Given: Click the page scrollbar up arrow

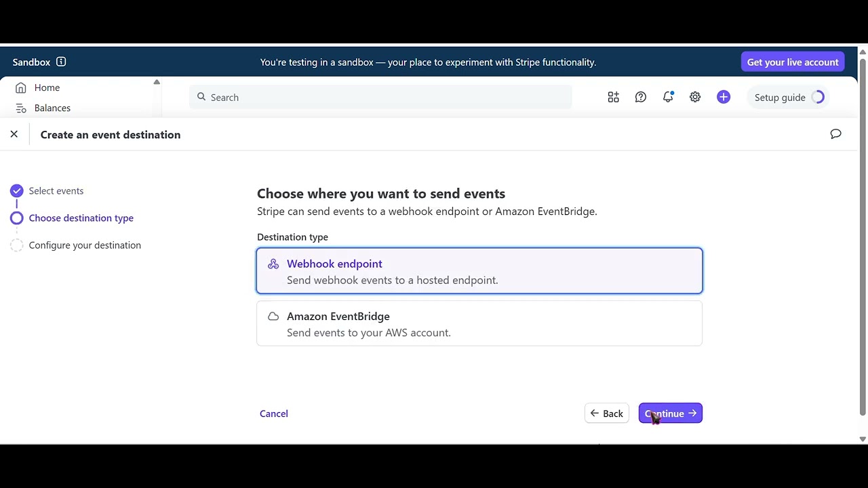Looking at the screenshot, I should pos(863,52).
